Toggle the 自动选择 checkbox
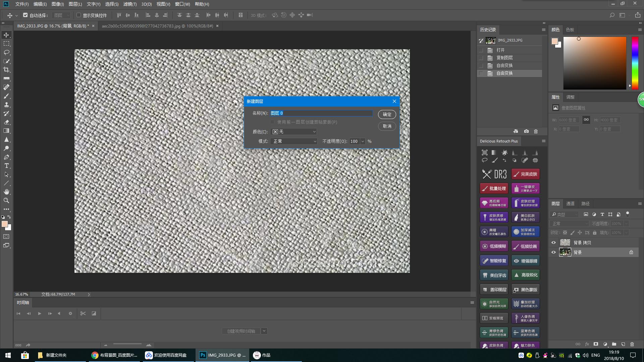 pos(25,15)
